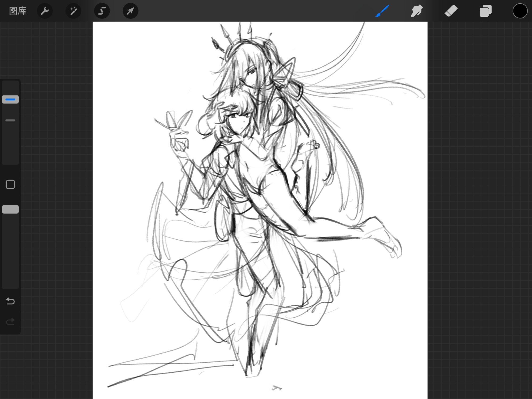Tap the square modify button in the sidebar
532x399 pixels.
(10, 184)
